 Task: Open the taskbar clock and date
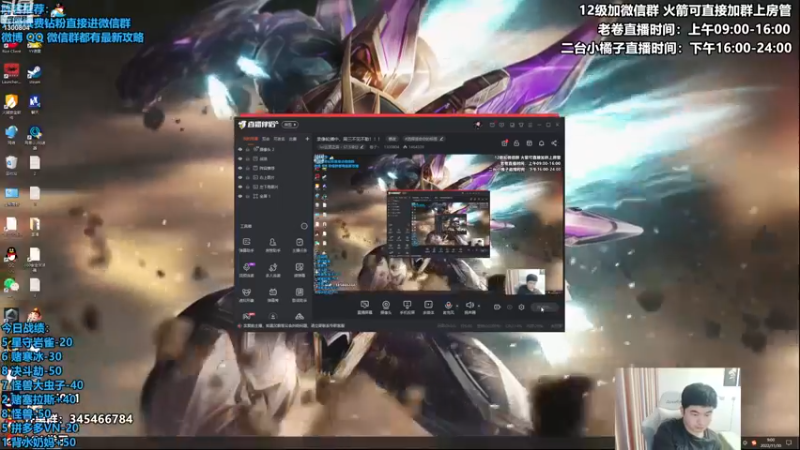(x=770, y=442)
